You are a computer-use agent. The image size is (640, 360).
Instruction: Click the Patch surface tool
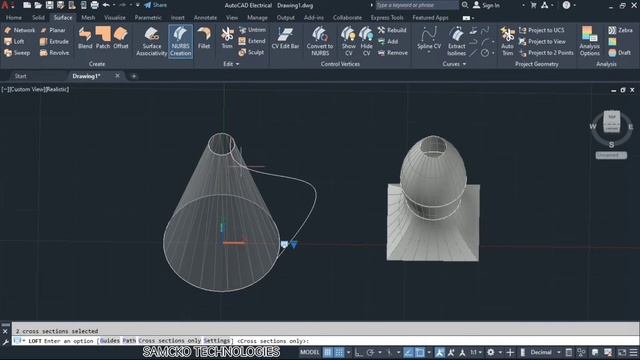pos(103,38)
